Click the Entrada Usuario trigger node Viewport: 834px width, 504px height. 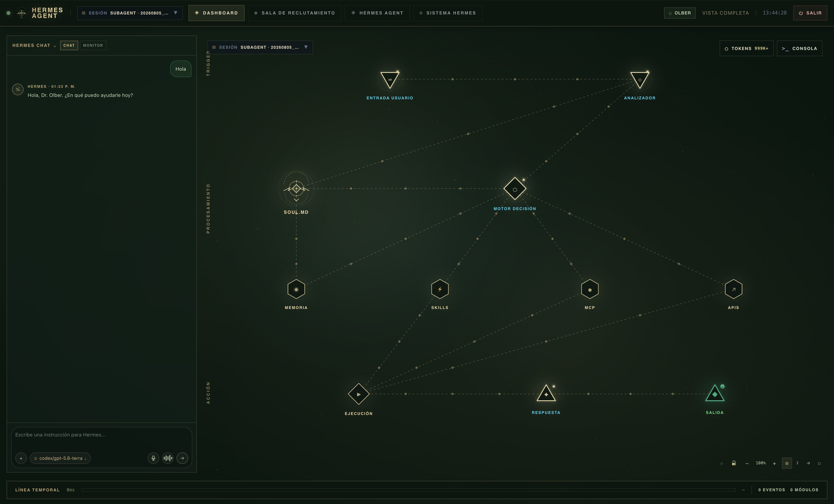click(x=390, y=80)
